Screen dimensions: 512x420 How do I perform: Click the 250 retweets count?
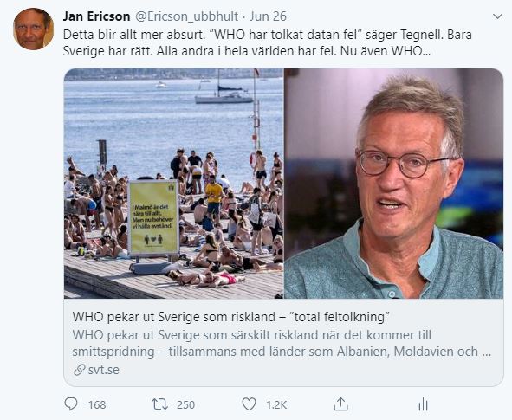coord(185,405)
